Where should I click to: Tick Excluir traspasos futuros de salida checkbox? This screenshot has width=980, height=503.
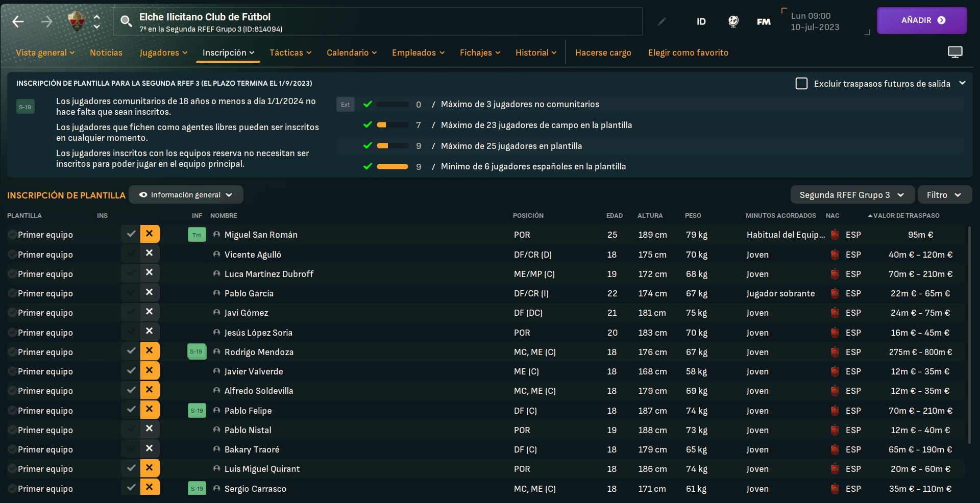tap(801, 83)
